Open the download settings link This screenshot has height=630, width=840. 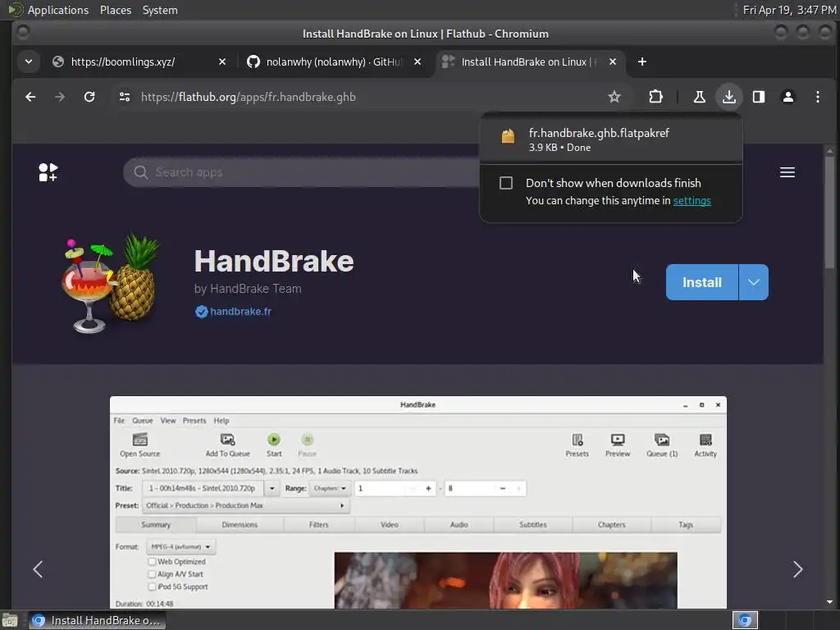click(x=692, y=200)
